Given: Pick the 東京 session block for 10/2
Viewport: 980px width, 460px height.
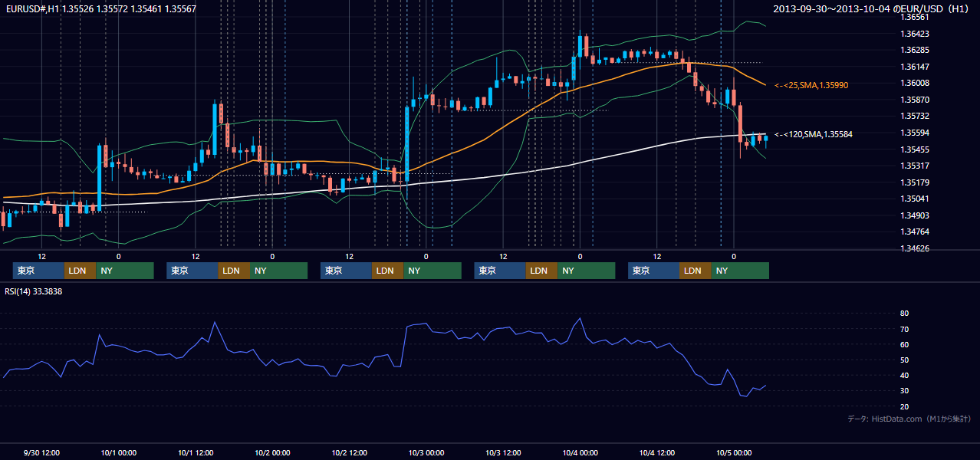Looking at the screenshot, I should point(346,271).
